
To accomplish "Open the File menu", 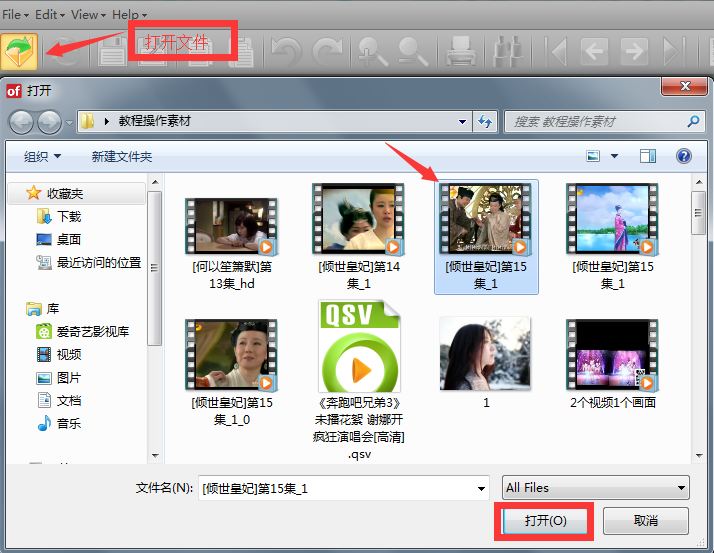I will 15,15.
